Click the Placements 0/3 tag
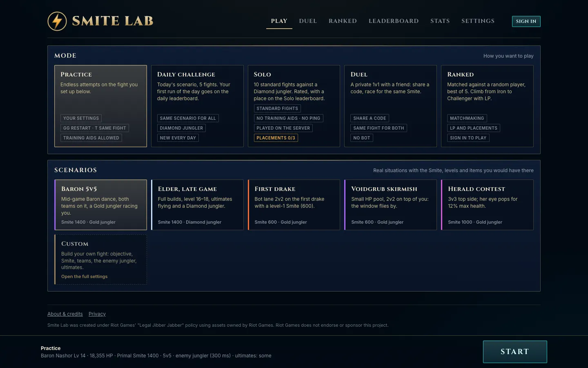The image size is (588, 368). tap(276, 138)
